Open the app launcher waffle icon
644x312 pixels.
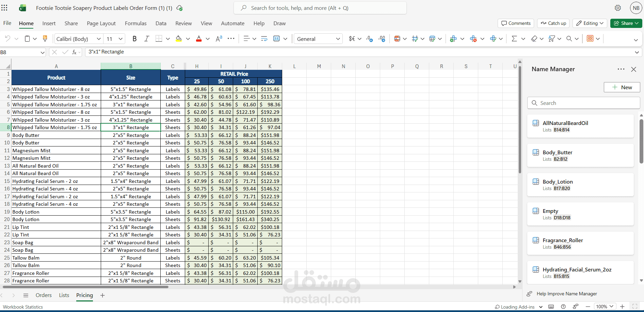pyautogui.click(x=4, y=8)
